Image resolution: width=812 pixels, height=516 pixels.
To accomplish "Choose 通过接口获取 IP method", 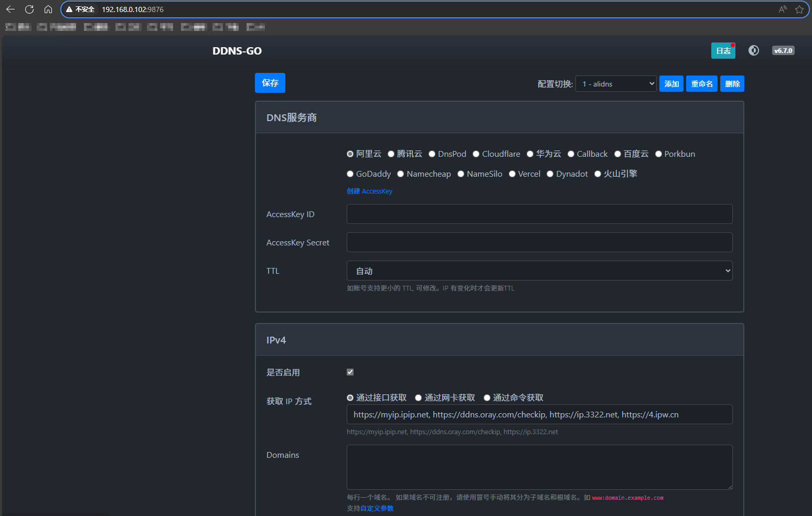I will pyautogui.click(x=350, y=397).
